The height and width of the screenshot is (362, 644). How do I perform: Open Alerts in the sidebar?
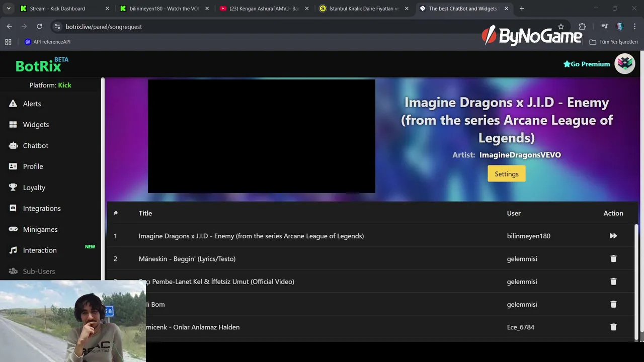[32, 104]
